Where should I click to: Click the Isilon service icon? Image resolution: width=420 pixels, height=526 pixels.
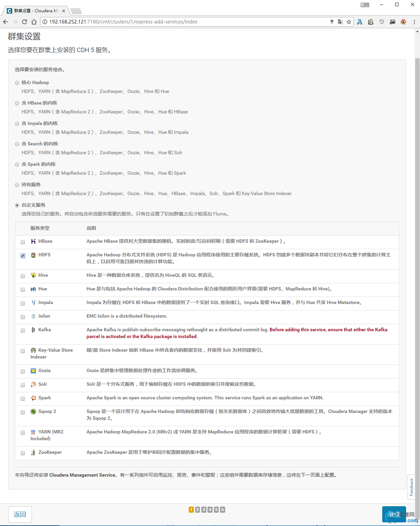[x=33, y=316]
